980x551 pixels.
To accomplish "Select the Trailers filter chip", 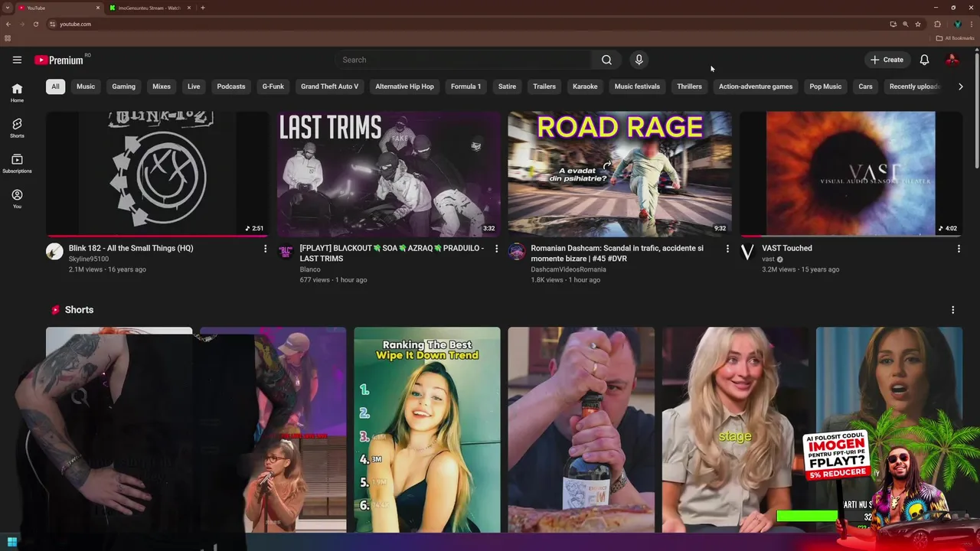I will click(x=544, y=86).
